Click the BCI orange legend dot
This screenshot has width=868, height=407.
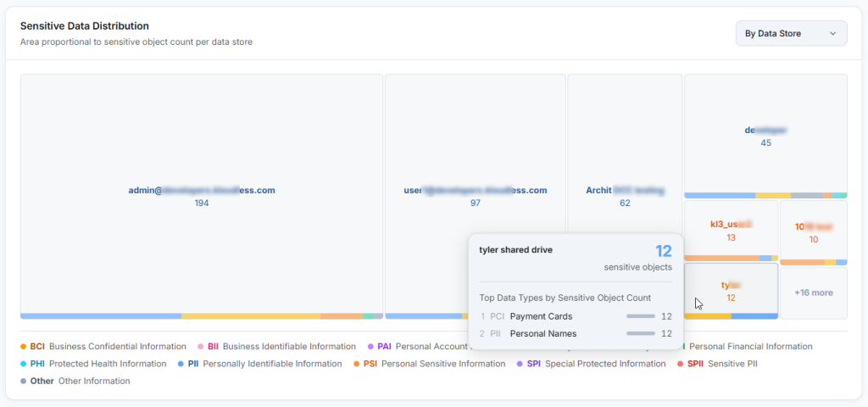(23, 347)
